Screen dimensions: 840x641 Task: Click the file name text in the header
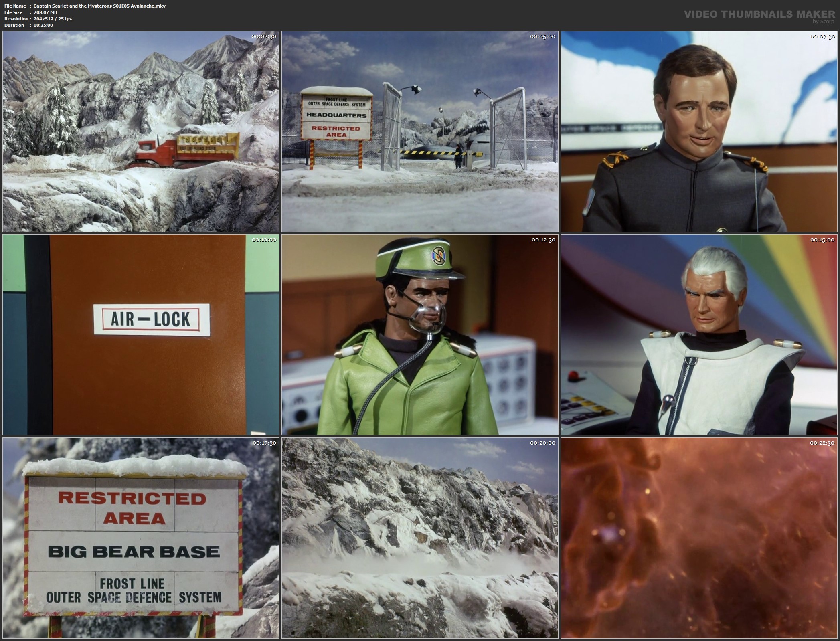click(x=99, y=6)
